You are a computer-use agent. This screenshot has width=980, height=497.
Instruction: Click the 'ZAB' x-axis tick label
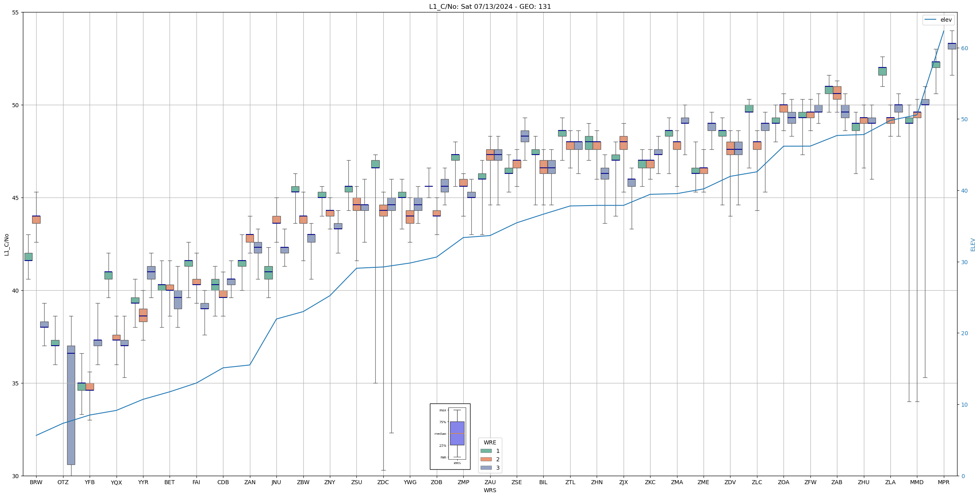(837, 482)
